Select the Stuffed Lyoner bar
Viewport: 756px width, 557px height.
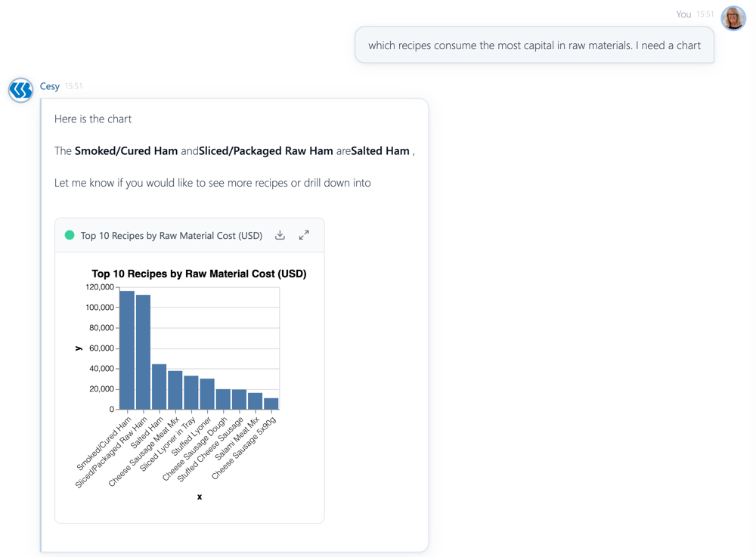207,395
